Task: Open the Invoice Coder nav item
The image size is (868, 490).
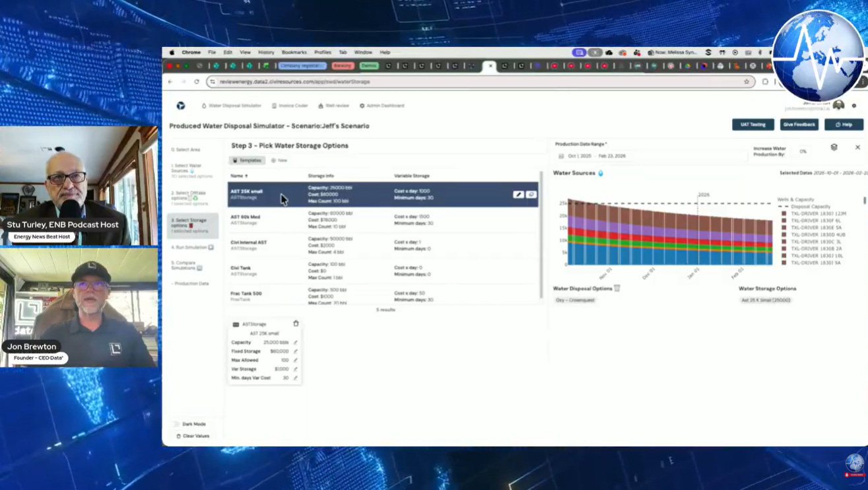Action: click(x=290, y=106)
